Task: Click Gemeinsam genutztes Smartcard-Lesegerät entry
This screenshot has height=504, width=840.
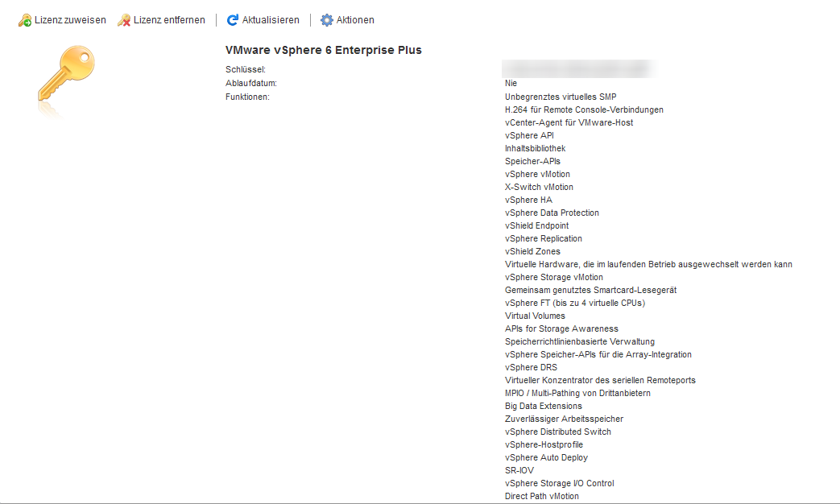Action: 590,290
